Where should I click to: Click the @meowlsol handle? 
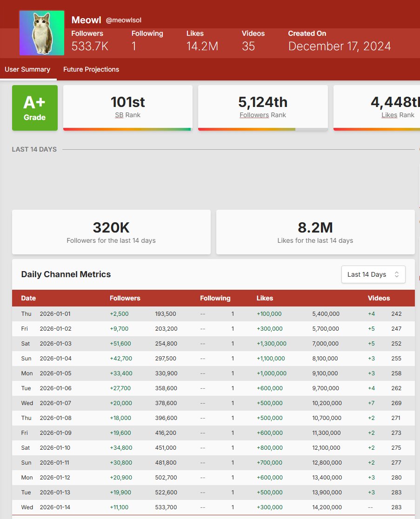point(123,20)
